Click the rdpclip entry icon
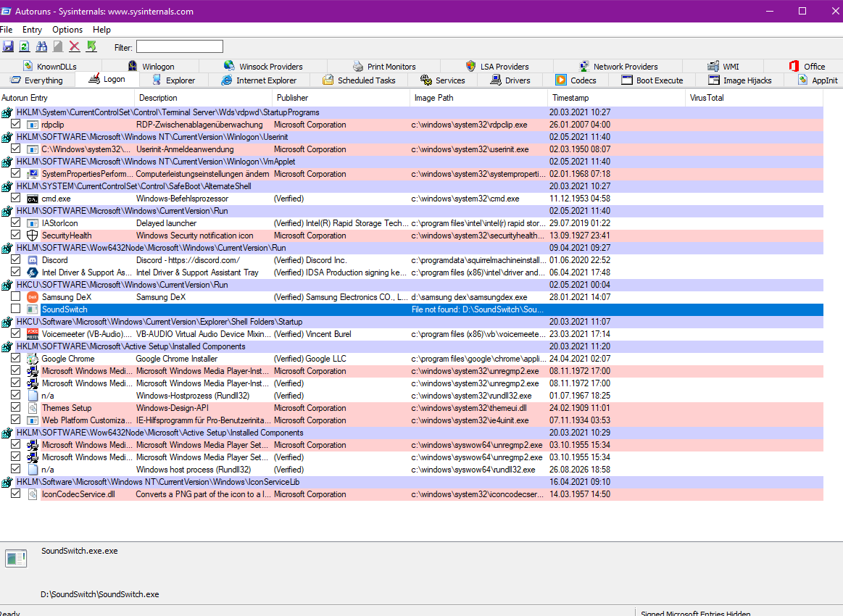The width and height of the screenshot is (843, 616). coord(33,125)
